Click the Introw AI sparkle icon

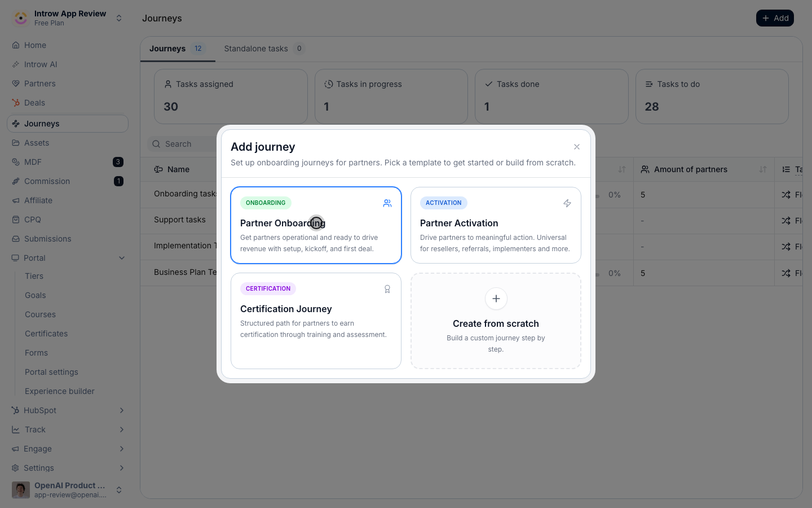click(16, 64)
